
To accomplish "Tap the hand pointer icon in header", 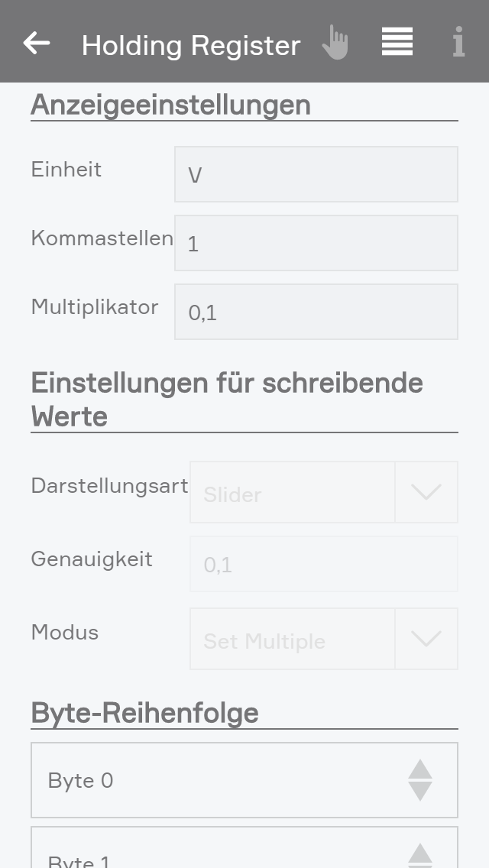I will (335, 43).
